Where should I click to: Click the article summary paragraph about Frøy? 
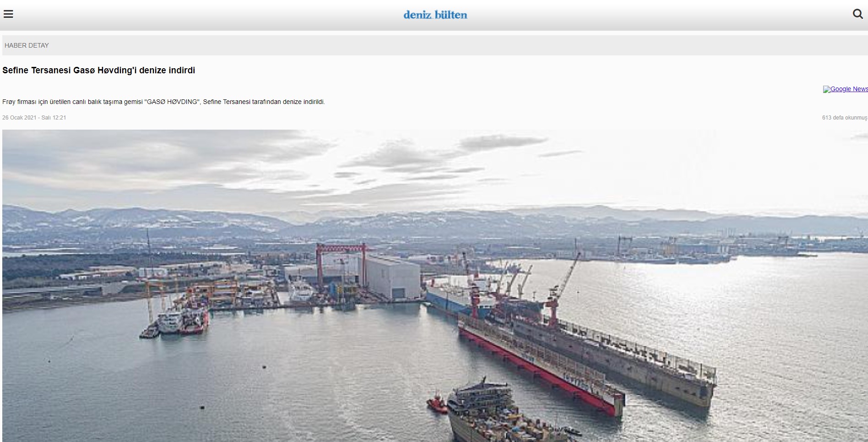(x=163, y=102)
